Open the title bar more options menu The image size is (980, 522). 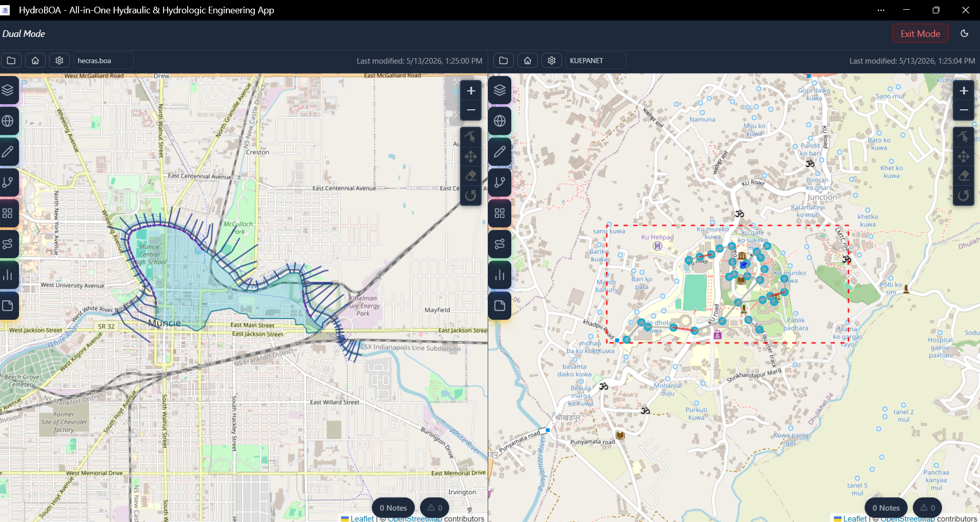[x=881, y=10]
